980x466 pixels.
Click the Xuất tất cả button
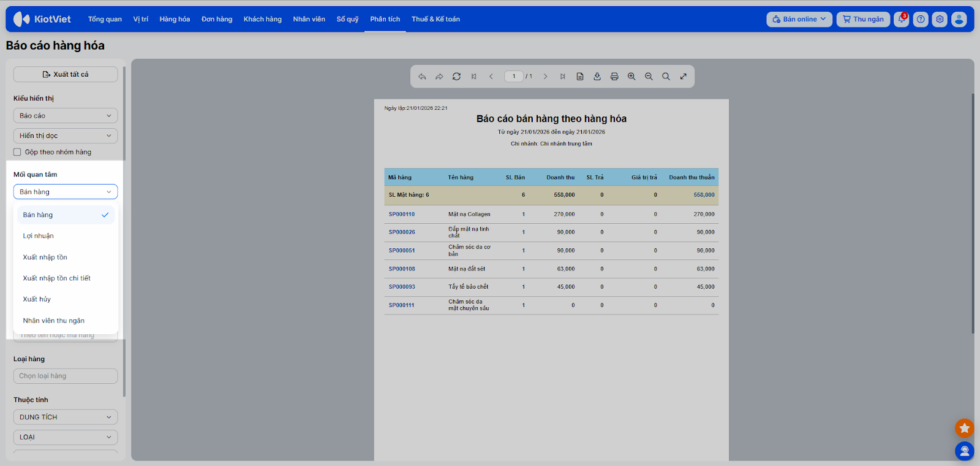(66, 74)
